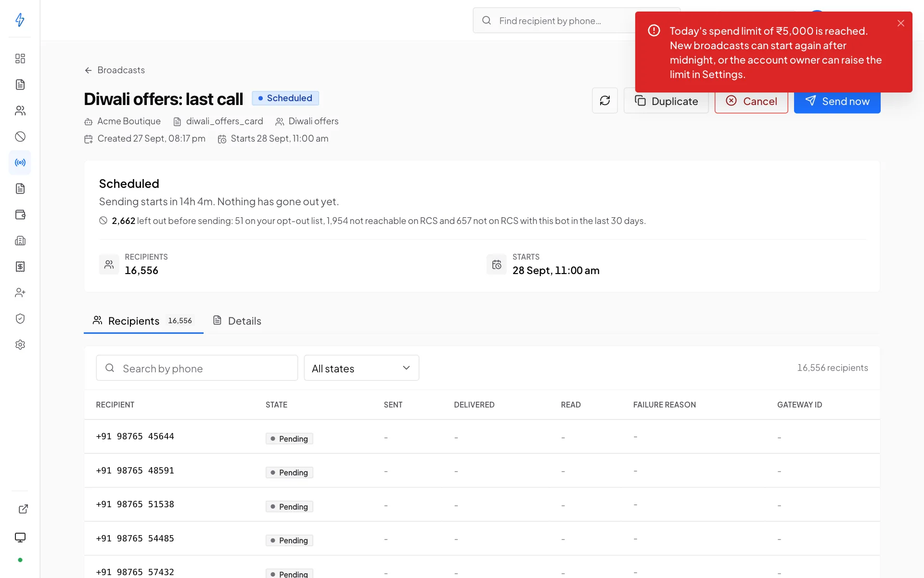Viewport: 924px width, 578px height.
Task: Click the search magnifier icon in top bar
Action: tap(487, 21)
